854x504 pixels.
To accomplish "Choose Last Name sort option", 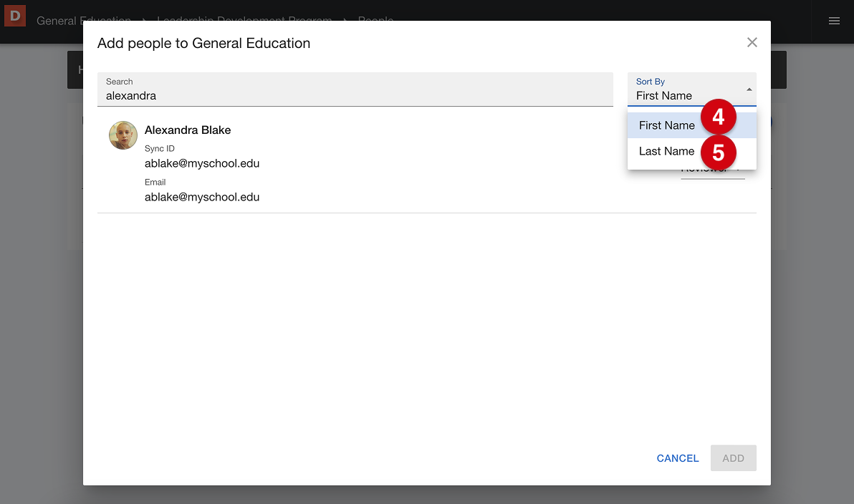I will 691,151.
